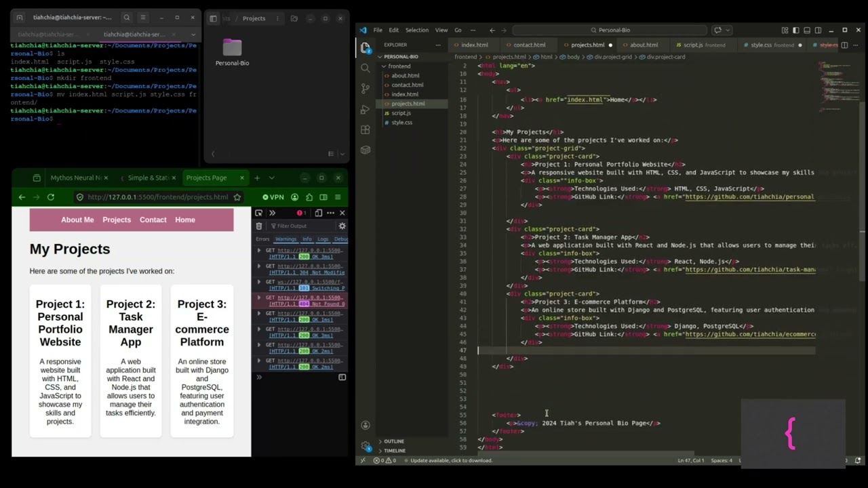Click the VS Code Copilot chat icon
The image size is (868, 488).
(718, 30)
